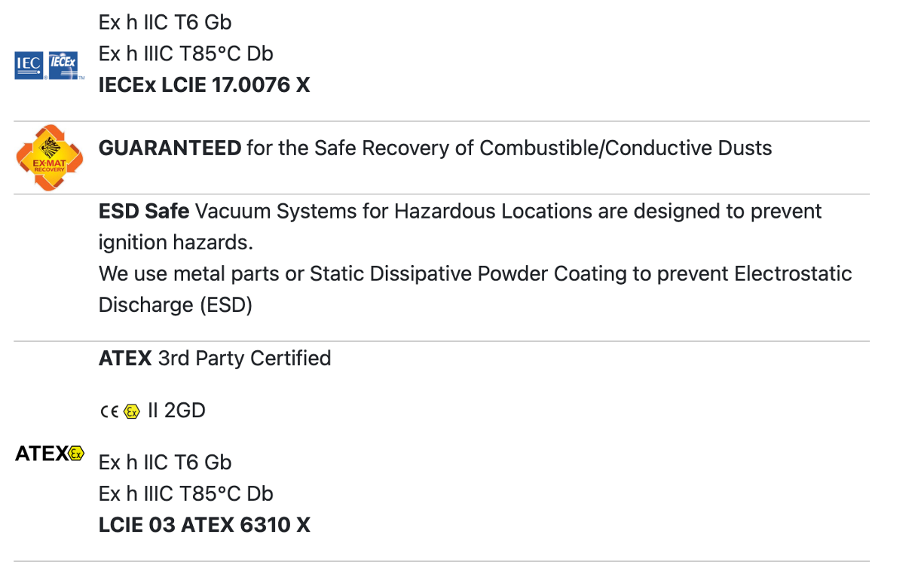
Task: Select the orange EX-MAT Recovery badge
Action: click(49, 158)
